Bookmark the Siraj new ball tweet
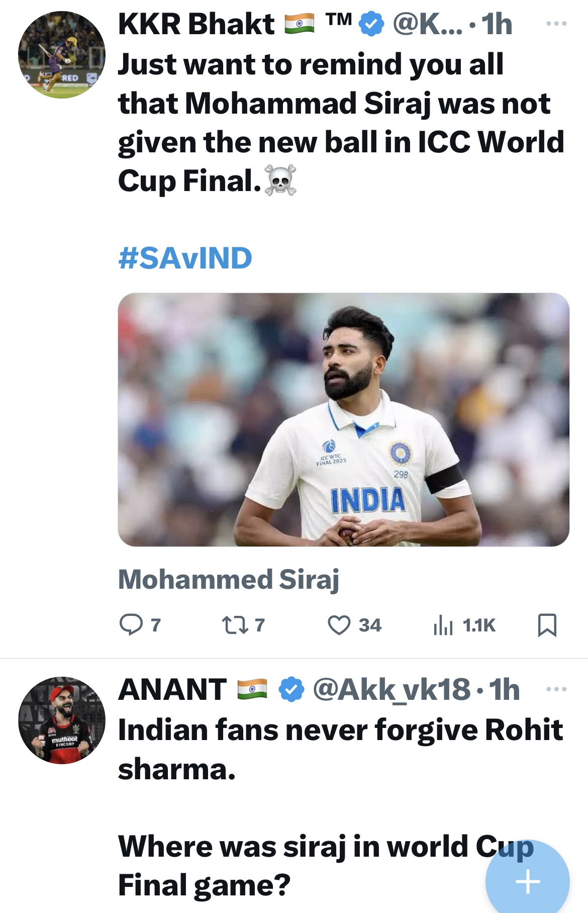The width and height of the screenshot is (588, 913). (x=547, y=625)
